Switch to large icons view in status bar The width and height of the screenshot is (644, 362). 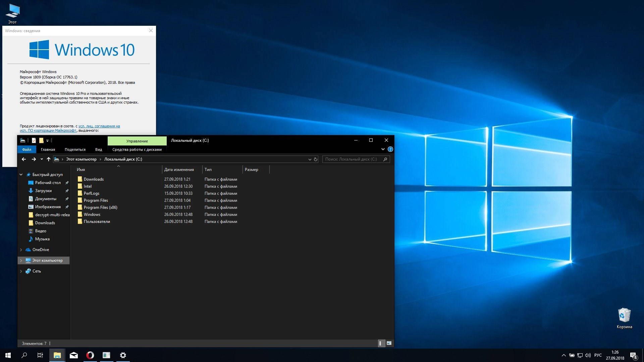click(x=389, y=343)
